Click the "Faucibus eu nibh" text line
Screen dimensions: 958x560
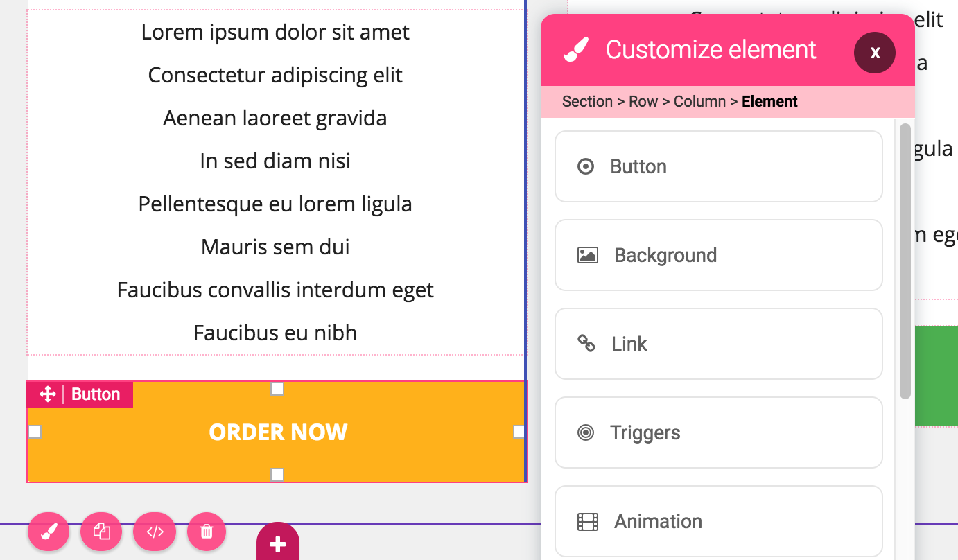tap(275, 333)
